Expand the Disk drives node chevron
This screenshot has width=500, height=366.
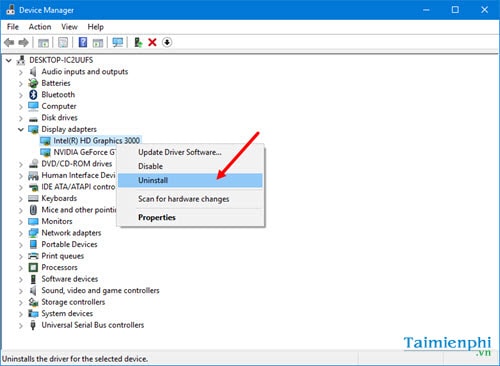21,118
